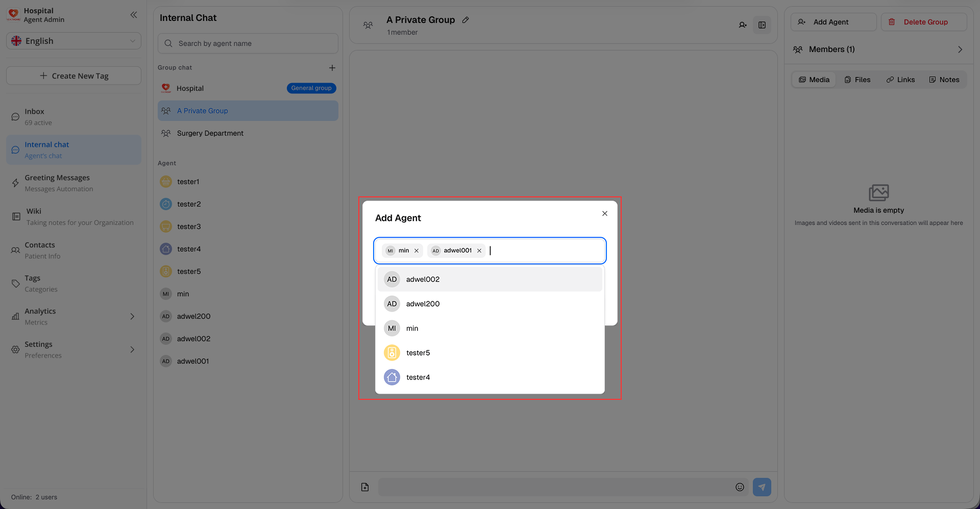Click the search magnifier in Internal Chat
The image size is (980, 509).
click(x=168, y=43)
